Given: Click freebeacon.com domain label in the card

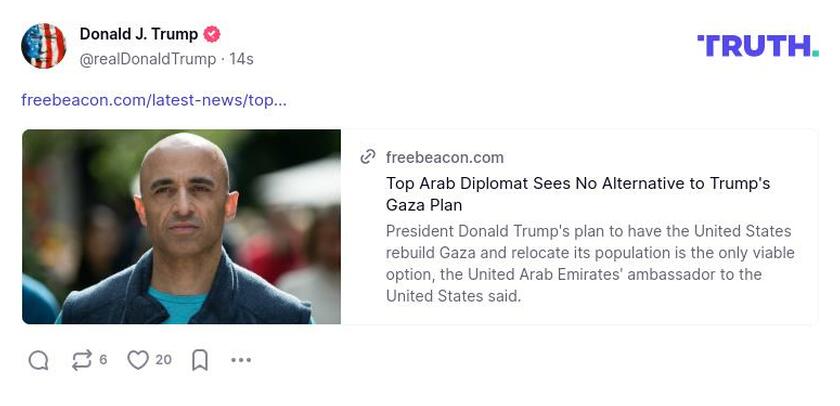Looking at the screenshot, I should coord(445,157).
